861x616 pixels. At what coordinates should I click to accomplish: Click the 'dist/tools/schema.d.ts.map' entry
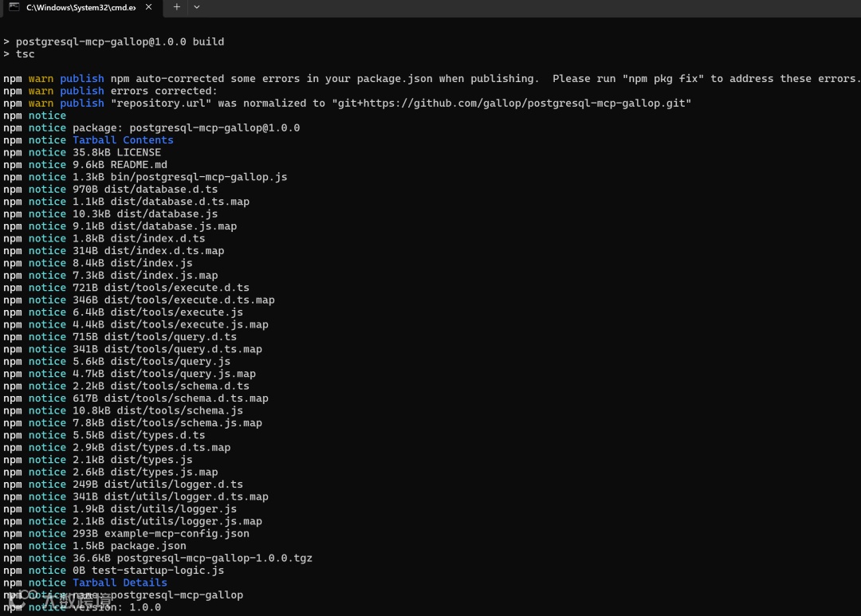point(186,398)
